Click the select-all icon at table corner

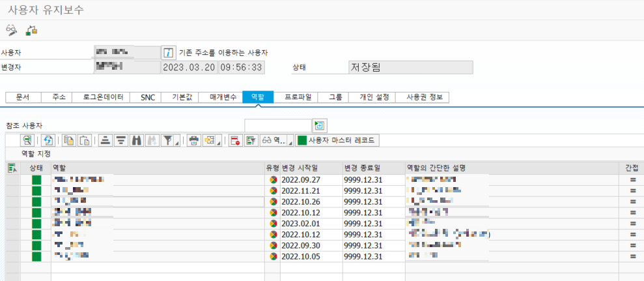[x=12, y=168]
